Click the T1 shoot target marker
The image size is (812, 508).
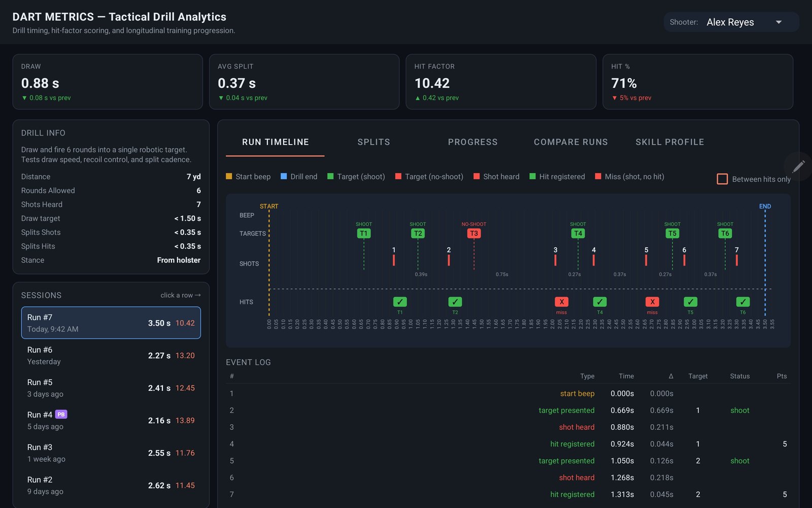click(x=363, y=233)
